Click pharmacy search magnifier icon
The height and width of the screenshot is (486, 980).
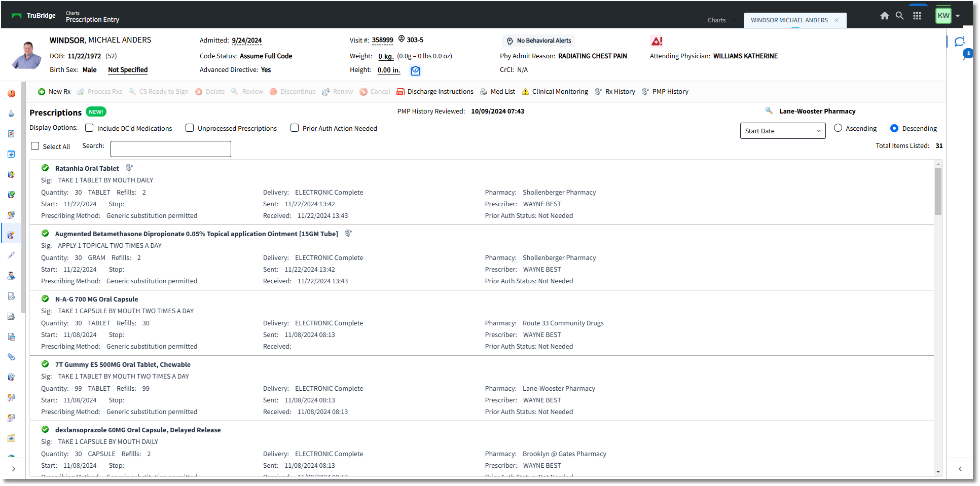tap(769, 110)
